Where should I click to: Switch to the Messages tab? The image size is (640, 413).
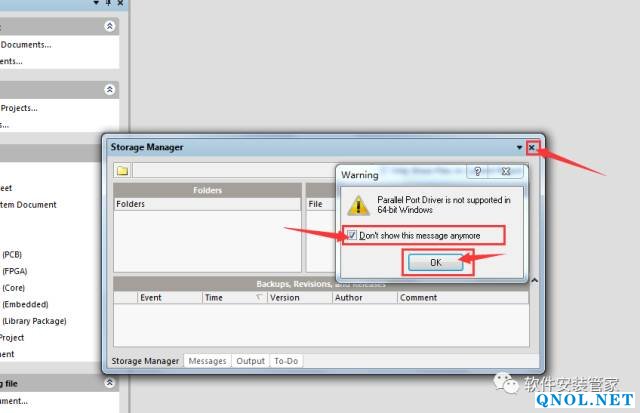208,361
